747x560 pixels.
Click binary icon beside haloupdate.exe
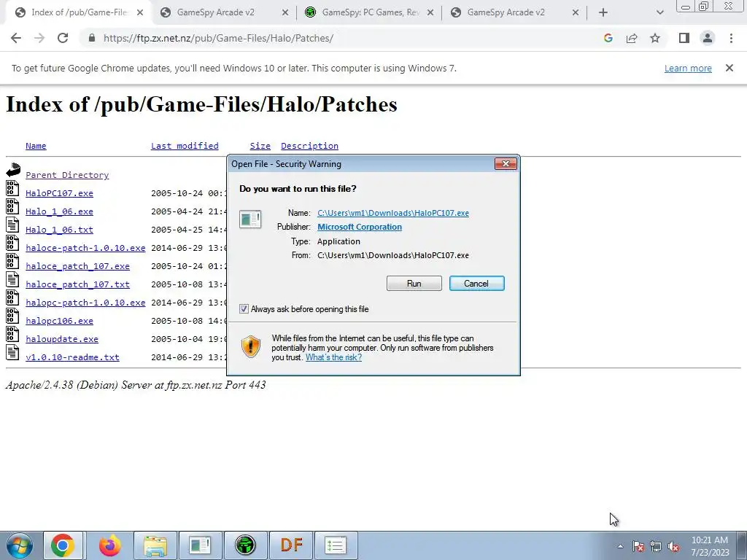(12, 334)
